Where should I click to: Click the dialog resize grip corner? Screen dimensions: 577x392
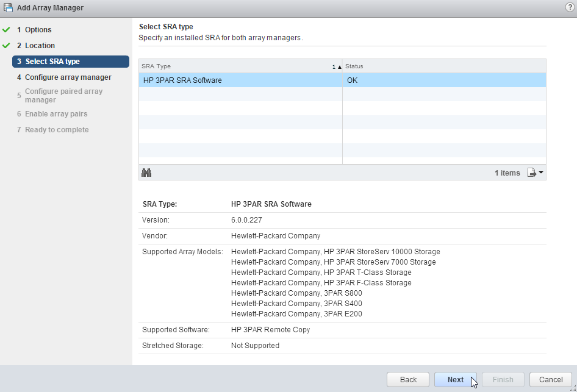pos(573,388)
